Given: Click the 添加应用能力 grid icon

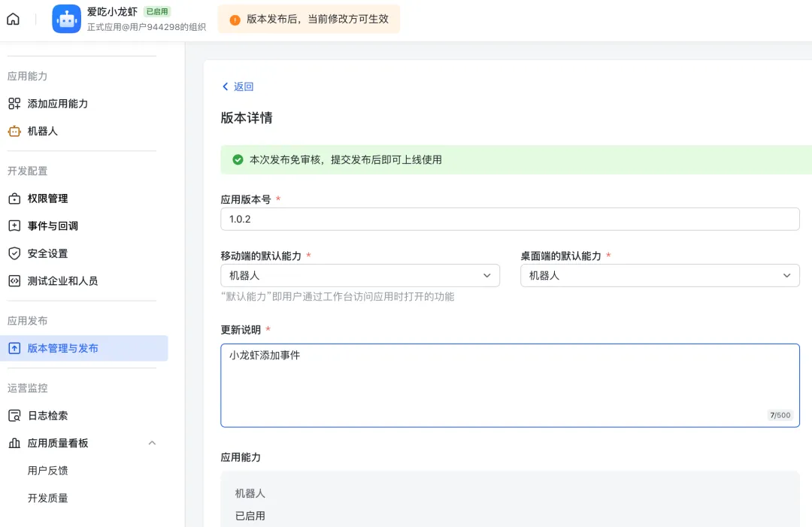Looking at the screenshot, I should coord(14,104).
